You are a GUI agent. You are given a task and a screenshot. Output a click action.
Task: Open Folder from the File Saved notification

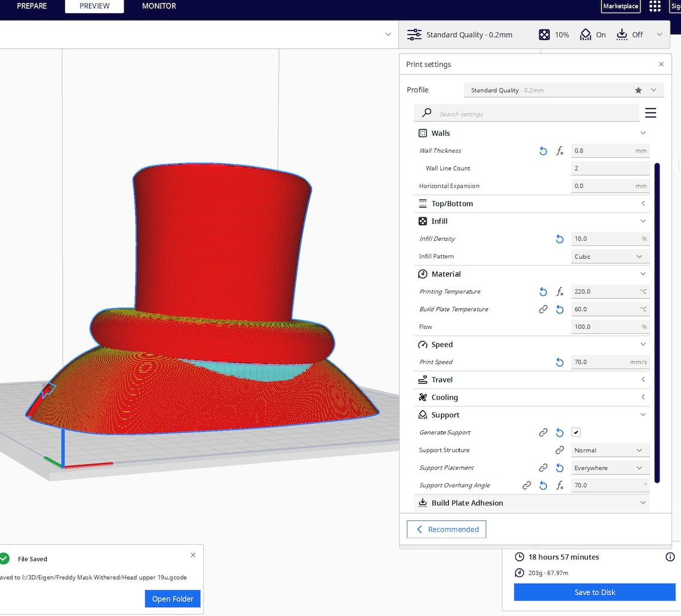coord(172,599)
